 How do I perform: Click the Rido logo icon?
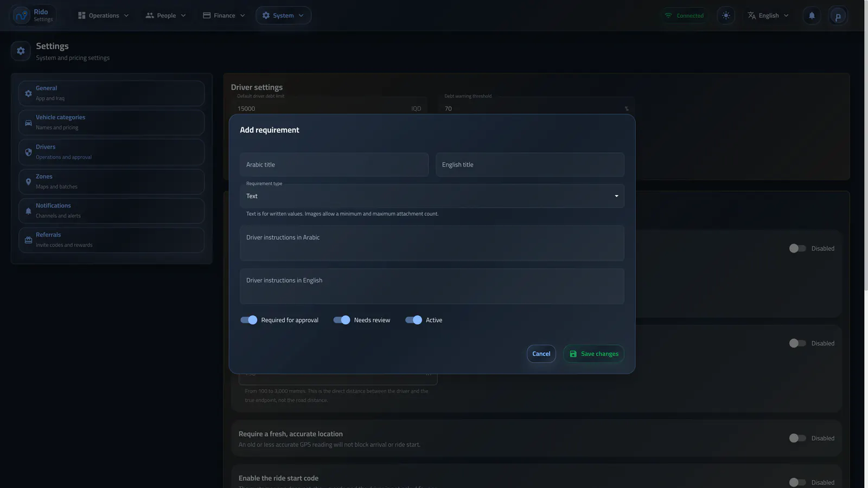click(x=21, y=15)
